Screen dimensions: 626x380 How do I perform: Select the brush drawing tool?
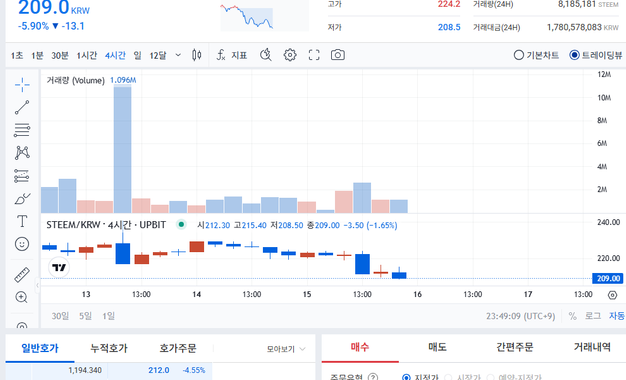point(22,198)
